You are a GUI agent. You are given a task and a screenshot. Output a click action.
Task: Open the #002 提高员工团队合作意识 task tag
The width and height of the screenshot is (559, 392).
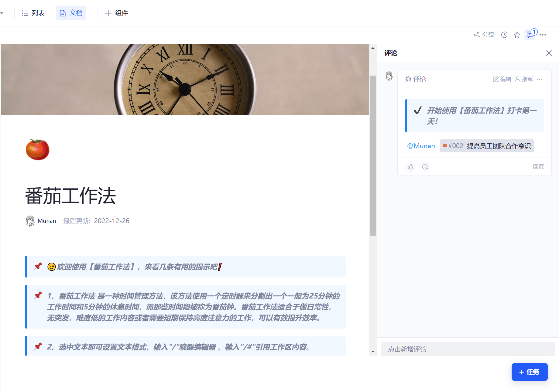(x=487, y=146)
